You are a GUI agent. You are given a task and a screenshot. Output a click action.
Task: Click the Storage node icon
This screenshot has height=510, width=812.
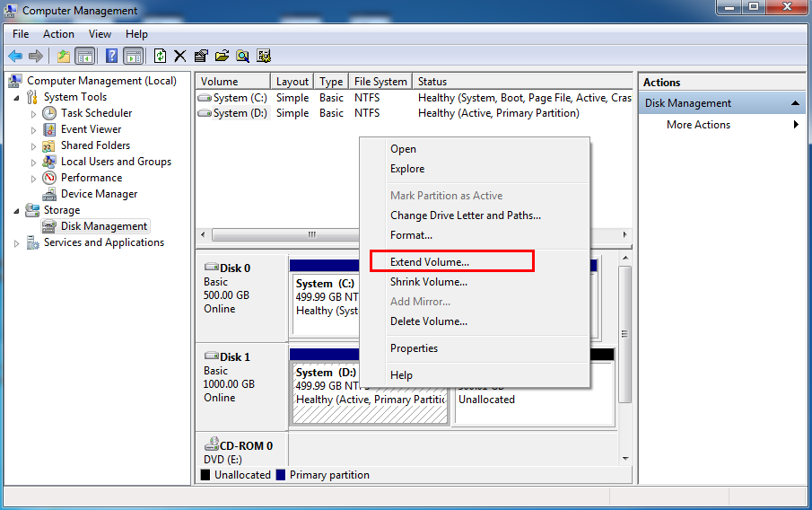click(32, 210)
